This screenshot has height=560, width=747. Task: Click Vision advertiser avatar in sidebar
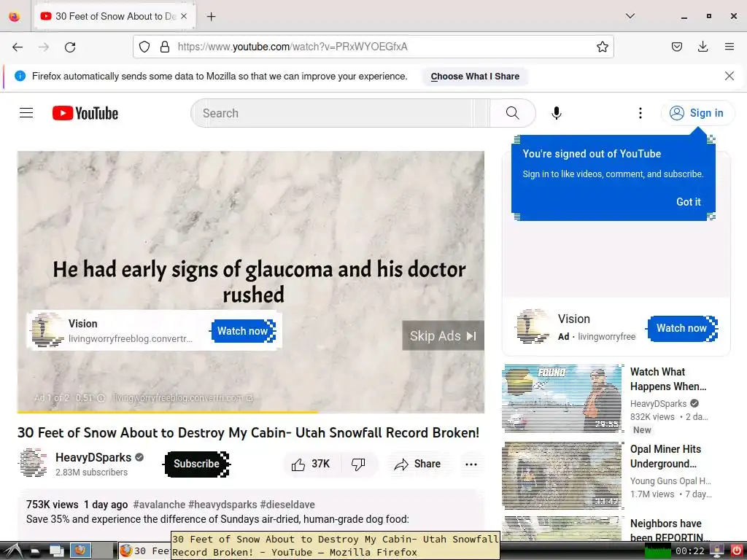(533, 326)
